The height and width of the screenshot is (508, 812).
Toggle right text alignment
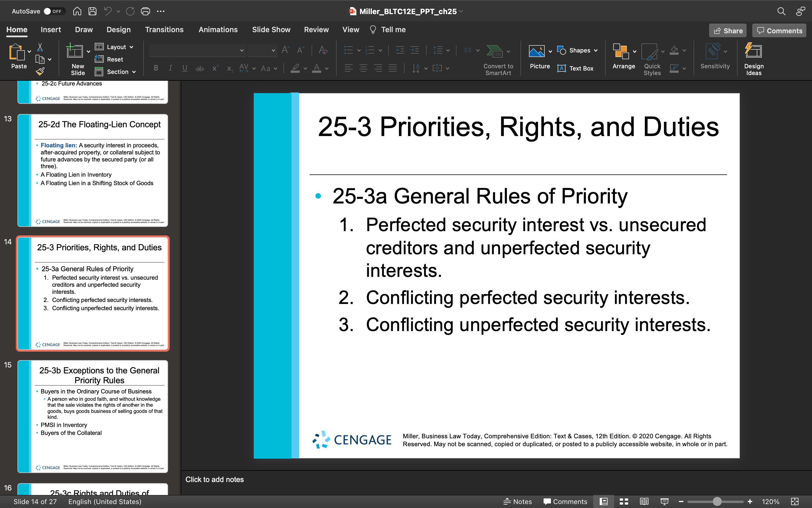[378, 68]
